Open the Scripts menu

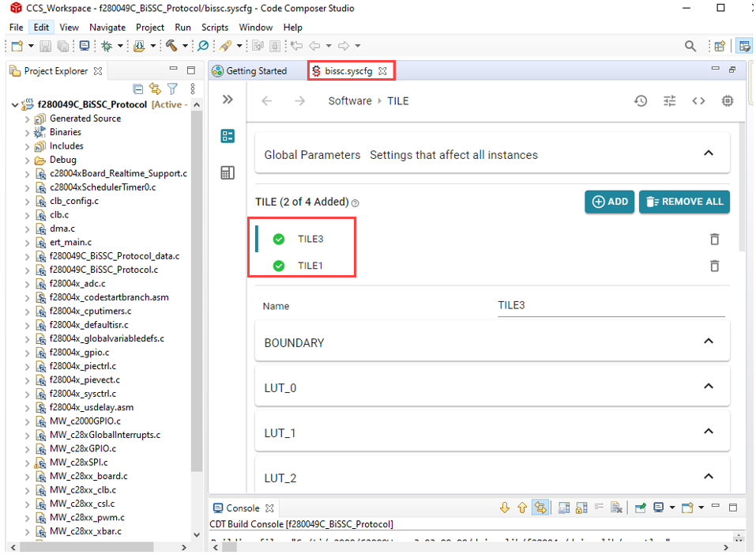click(215, 28)
